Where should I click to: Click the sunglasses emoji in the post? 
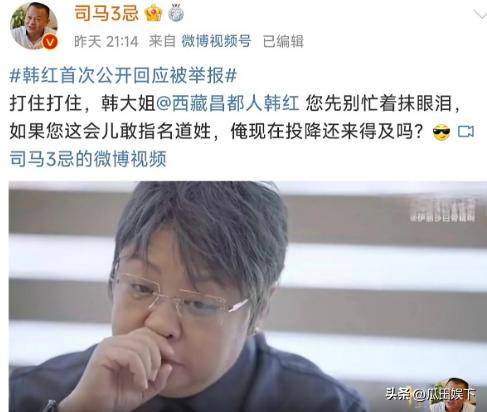click(x=441, y=132)
